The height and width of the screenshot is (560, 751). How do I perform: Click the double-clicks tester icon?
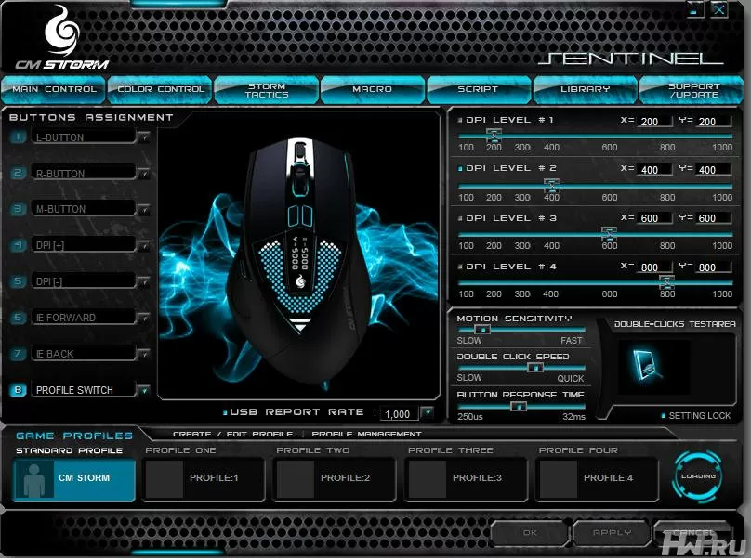[x=654, y=366]
